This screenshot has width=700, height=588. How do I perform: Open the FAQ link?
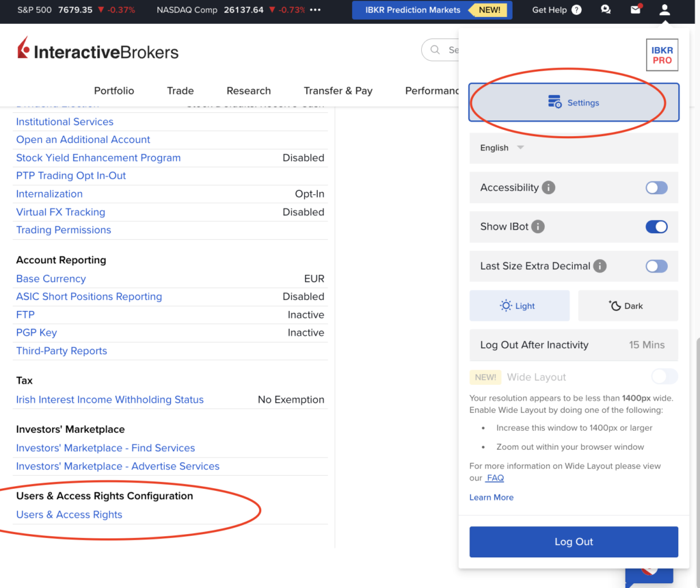495,478
